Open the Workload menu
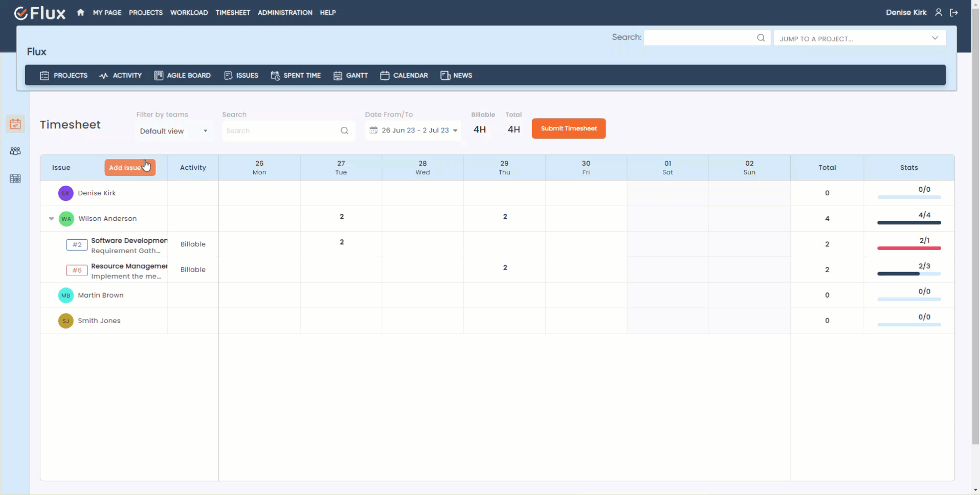The width and height of the screenshot is (980, 495). click(x=189, y=13)
